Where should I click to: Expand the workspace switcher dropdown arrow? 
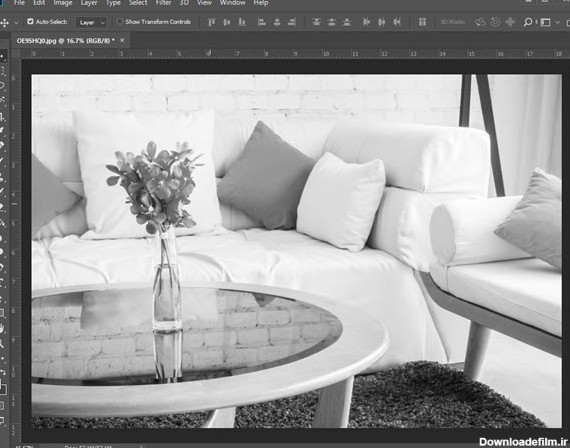click(557, 23)
